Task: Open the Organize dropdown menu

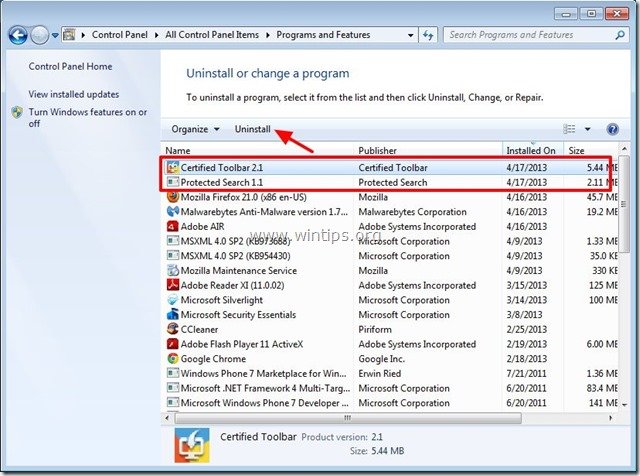Action: coord(195,129)
